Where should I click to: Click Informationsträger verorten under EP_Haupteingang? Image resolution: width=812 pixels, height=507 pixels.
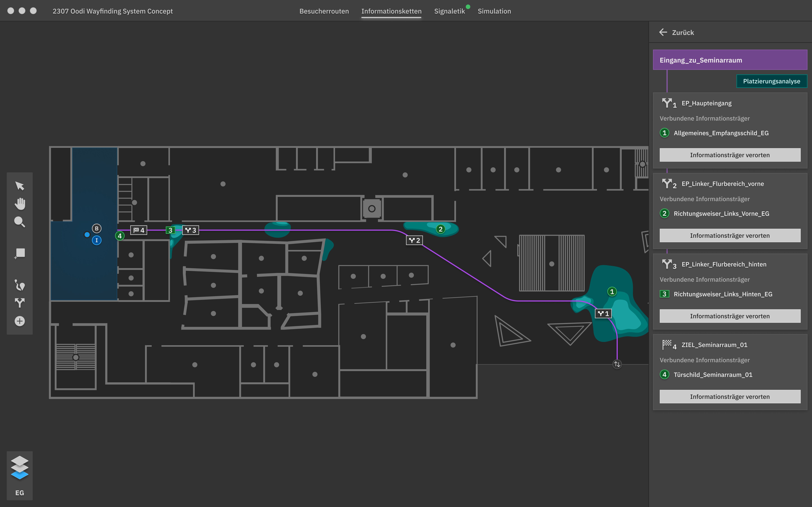point(730,155)
